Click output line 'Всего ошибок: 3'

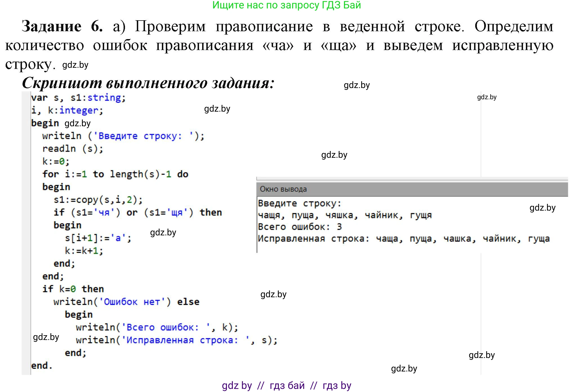click(300, 227)
